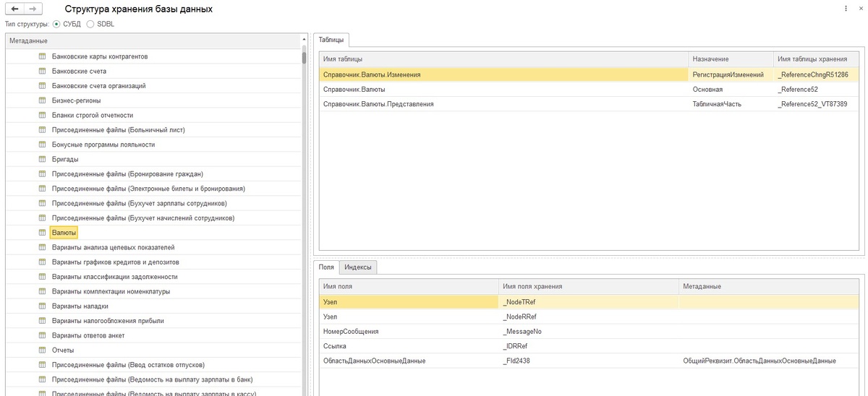Screen dimensions: 868x396
Task: Click the table icon next to Варианты комплектации номенклатуры
Action: point(42,291)
